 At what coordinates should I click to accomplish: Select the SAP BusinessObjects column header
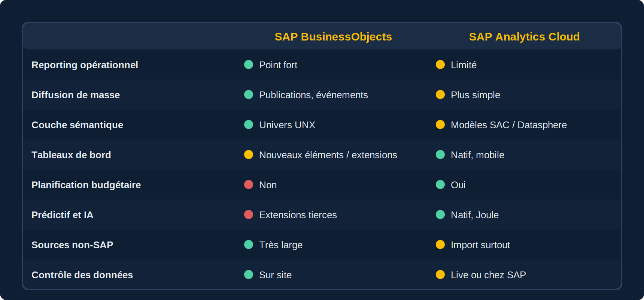333,37
